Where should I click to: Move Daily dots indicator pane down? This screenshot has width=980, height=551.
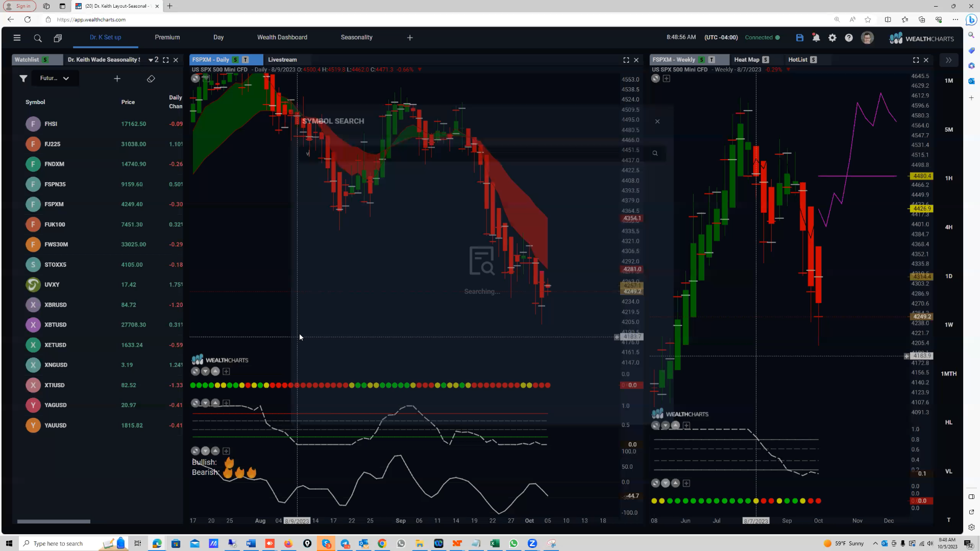pyautogui.click(x=205, y=372)
